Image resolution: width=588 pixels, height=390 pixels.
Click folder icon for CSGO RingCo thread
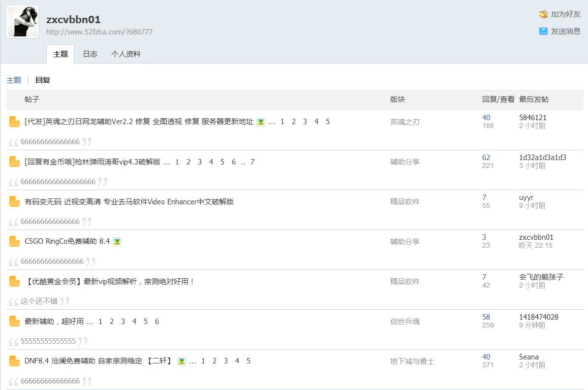click(x=14, y=241)
